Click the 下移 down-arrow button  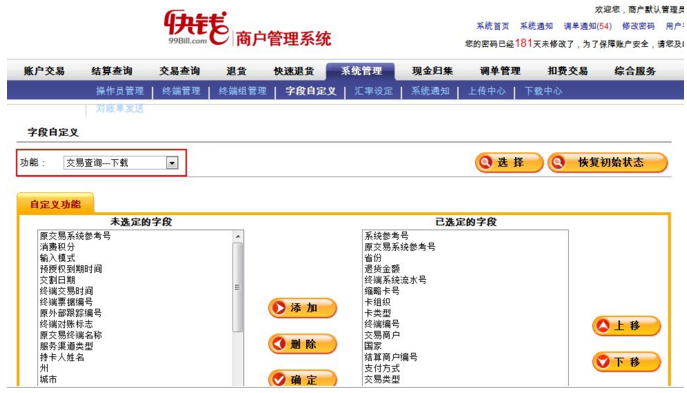tap(626, 362)
